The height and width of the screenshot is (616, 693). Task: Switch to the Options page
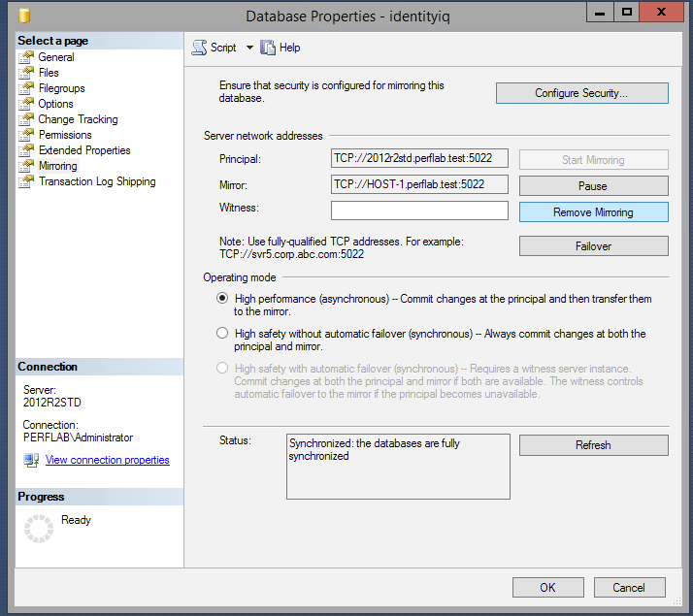tap(55, 104)
